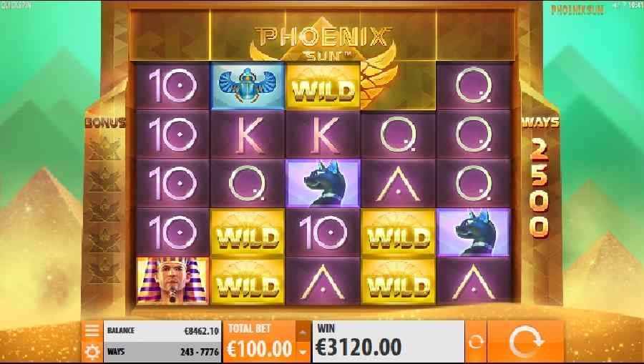Click the Balance €8462.10 field

pyautogui.click(x=162, y=331)
